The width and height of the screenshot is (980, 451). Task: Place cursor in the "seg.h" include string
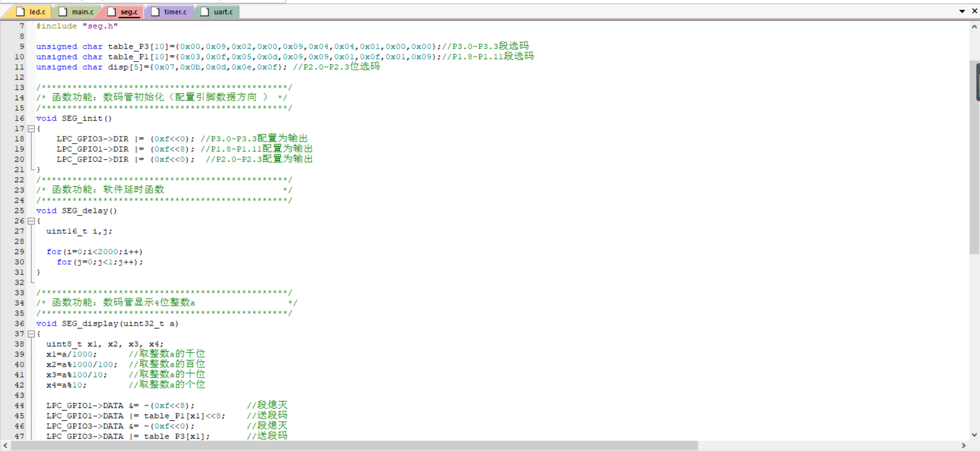100,26
